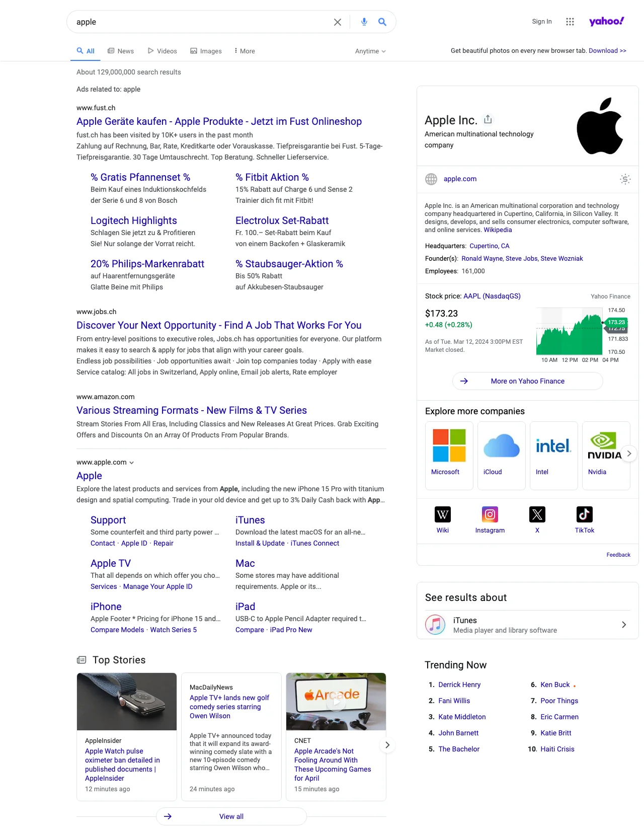
Task: Open Apple's Wikipedia icon link
Action: tap(443, 514)
